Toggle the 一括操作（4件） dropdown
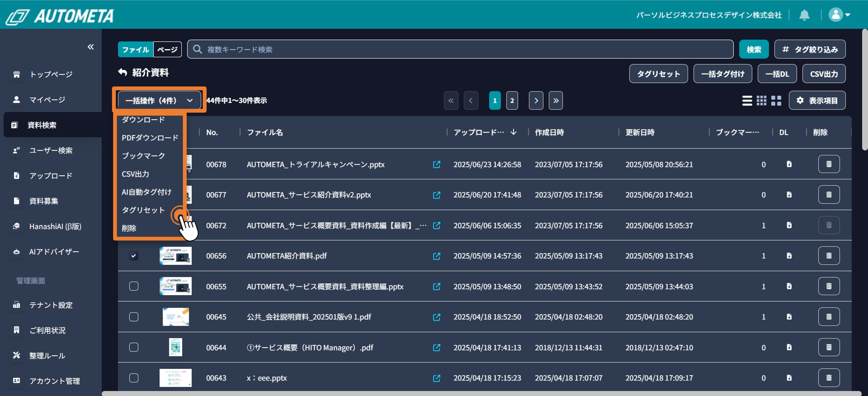The height and width of the screenshot is (396, 868). (x=159, y=101)
